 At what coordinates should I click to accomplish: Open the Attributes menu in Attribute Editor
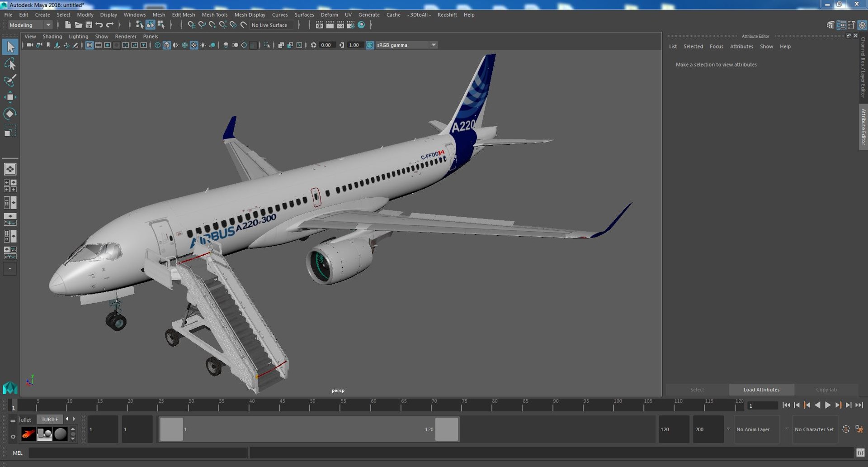[x=741, y=46]
